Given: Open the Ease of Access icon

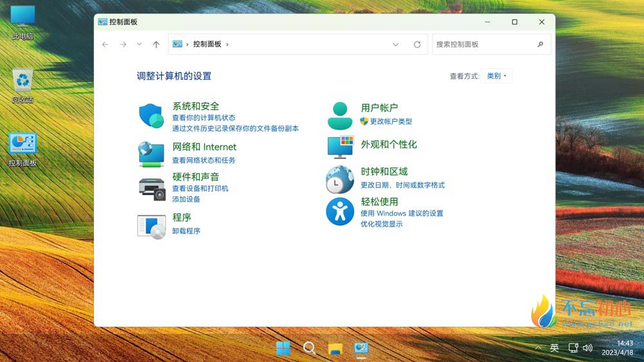Looking at the screenshot, I should point(340,211).
